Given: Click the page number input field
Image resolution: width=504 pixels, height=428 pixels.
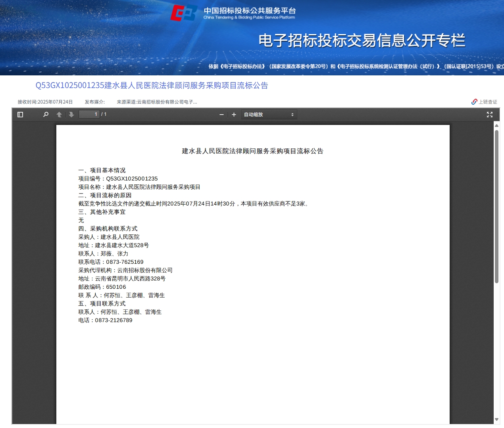Looking at the screenshot, I should point(89,114).
